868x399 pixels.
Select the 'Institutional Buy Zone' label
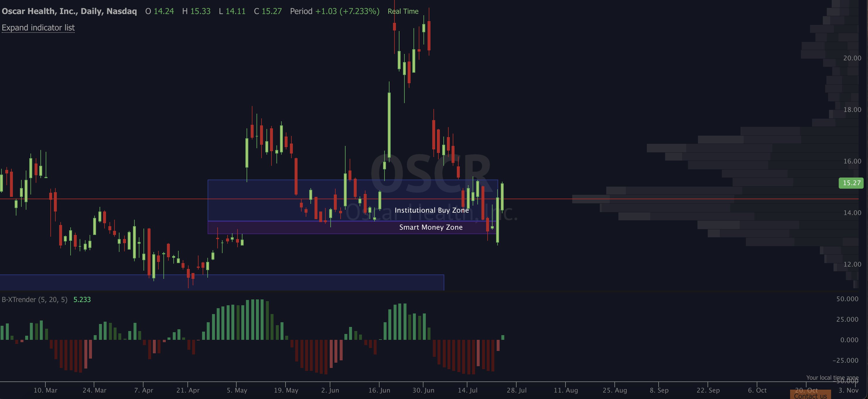point(432,210)
